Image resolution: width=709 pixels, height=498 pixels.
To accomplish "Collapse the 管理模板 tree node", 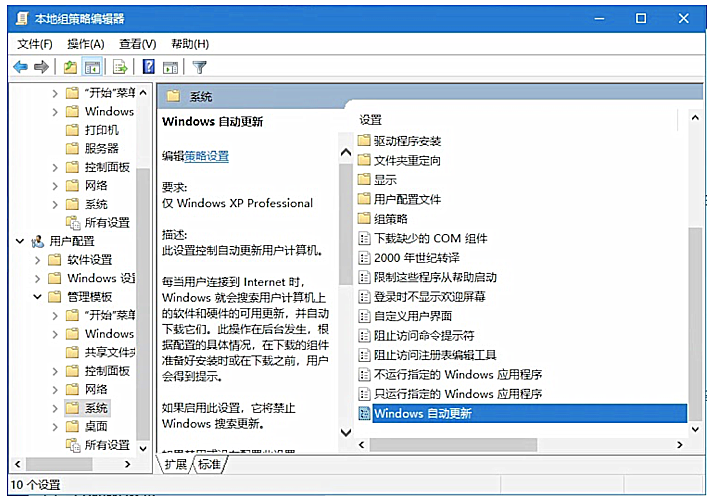I will pyautogui.click(x=38, y=297).
